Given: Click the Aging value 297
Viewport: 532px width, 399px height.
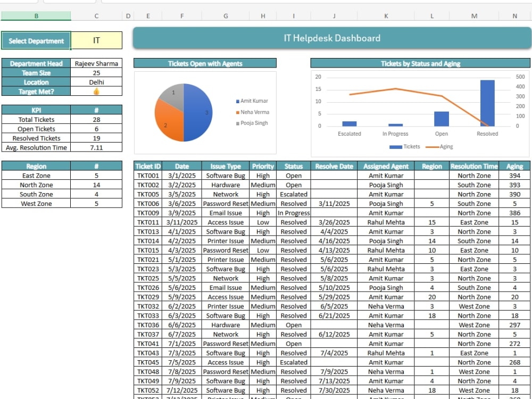Looking at the screenshot, I should tap(514, 325).
